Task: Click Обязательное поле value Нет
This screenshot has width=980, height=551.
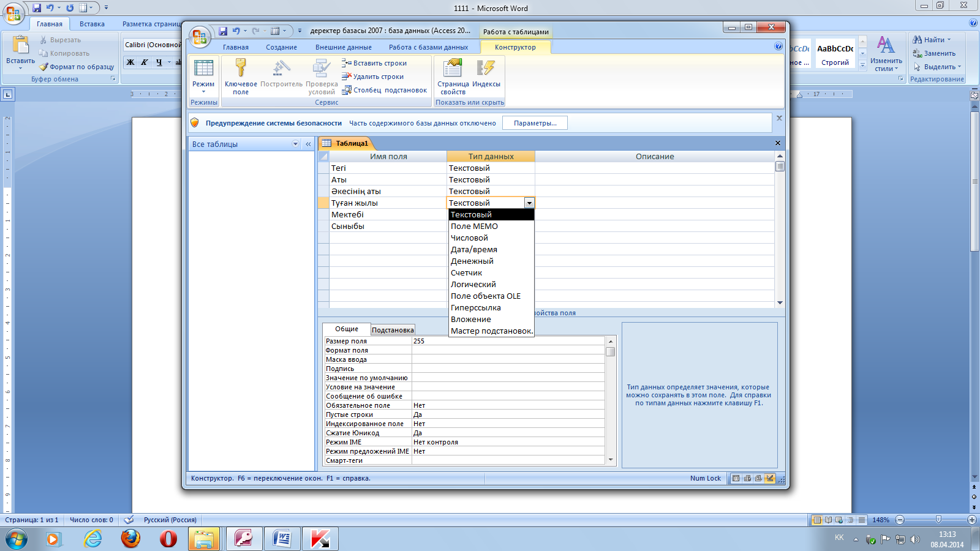Action: tap(508, 405)
